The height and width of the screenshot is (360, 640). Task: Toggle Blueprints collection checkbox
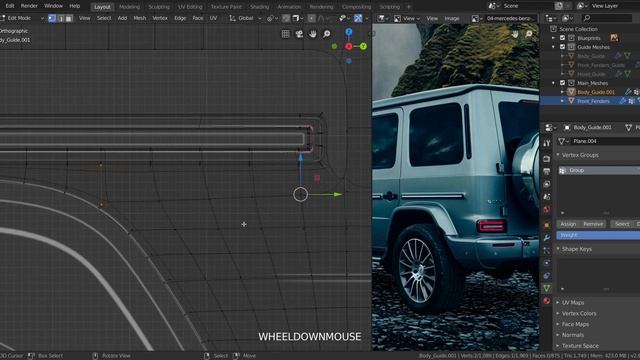pyautogui.click(x=562, y=38)
